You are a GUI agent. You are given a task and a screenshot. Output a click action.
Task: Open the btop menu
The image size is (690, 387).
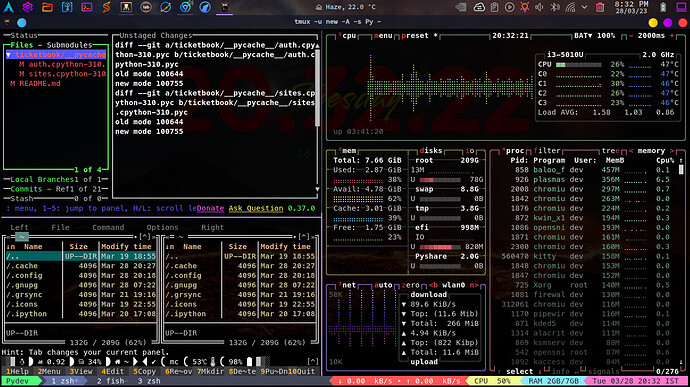point(383,36)
